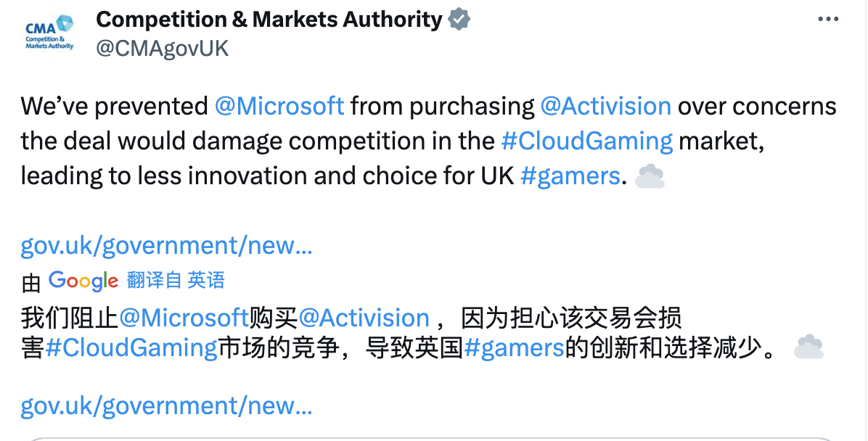Select #CloudGaming hashtag in English tweet
The image size is (868, 441).
tap(586, 141)
